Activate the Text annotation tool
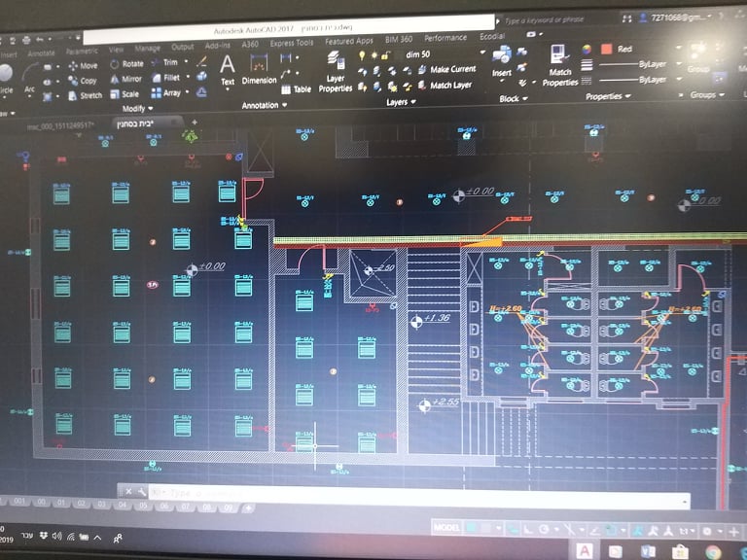The height and width of the screenshot is (560, 747). click(228, 70)
